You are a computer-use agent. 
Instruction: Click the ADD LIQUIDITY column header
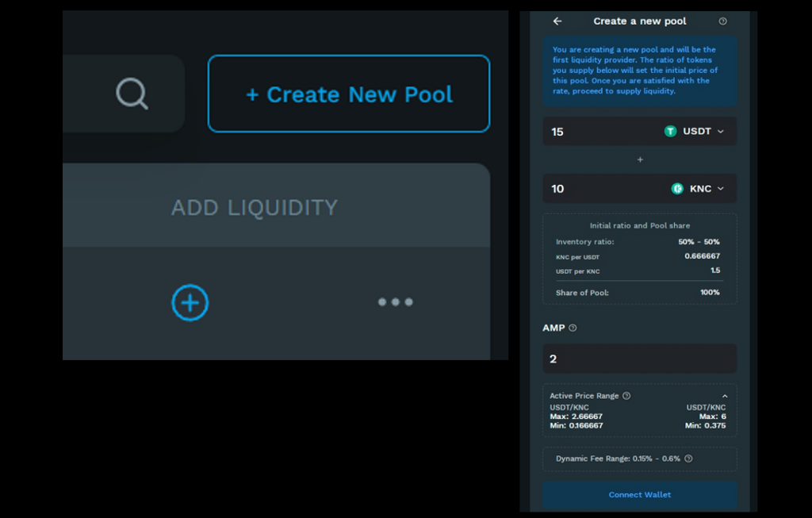(255, 208)
